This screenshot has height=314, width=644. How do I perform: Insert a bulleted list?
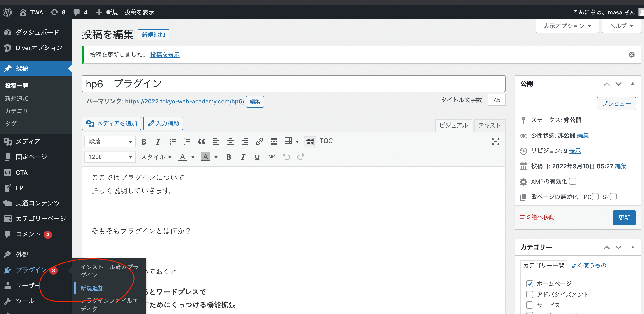tap(173, 141)
